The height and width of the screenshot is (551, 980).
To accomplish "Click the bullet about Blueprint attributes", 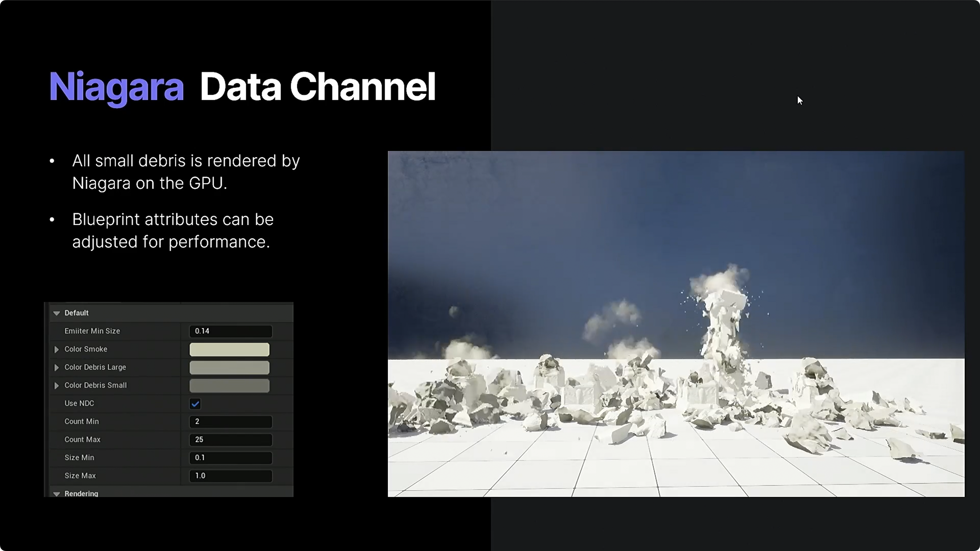I will (x=173, y=230).
